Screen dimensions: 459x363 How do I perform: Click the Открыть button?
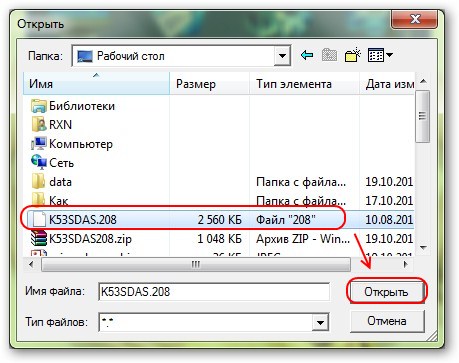(x=386, y=292)
